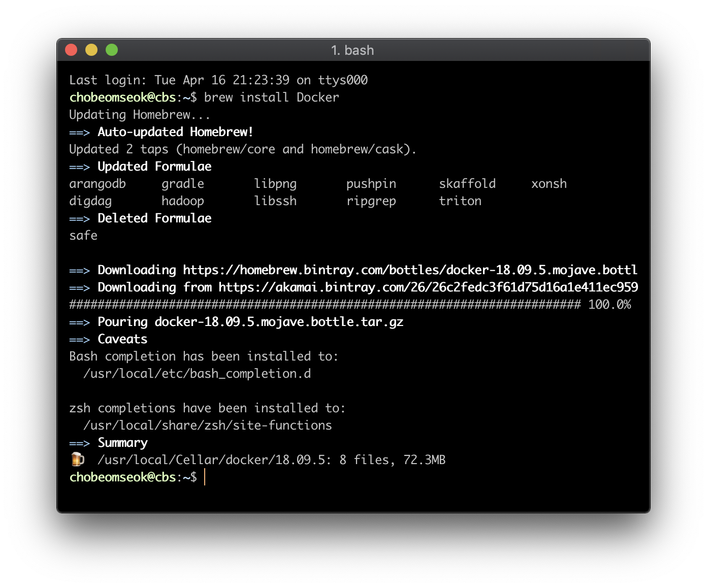The height and width of the screenshot is (588, 707).
Task: Click the 'triton' formula name
Action: [x=460, y=201]
